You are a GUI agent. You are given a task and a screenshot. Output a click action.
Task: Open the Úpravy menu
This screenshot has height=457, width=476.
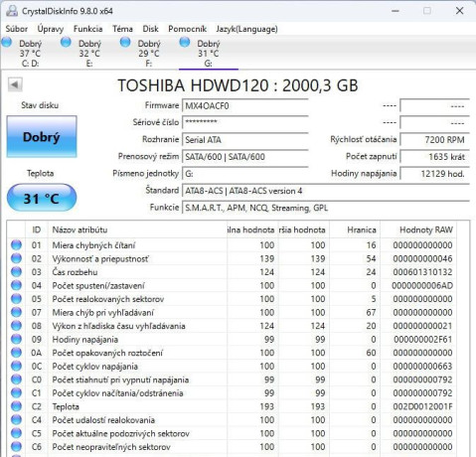pos(51,29)
